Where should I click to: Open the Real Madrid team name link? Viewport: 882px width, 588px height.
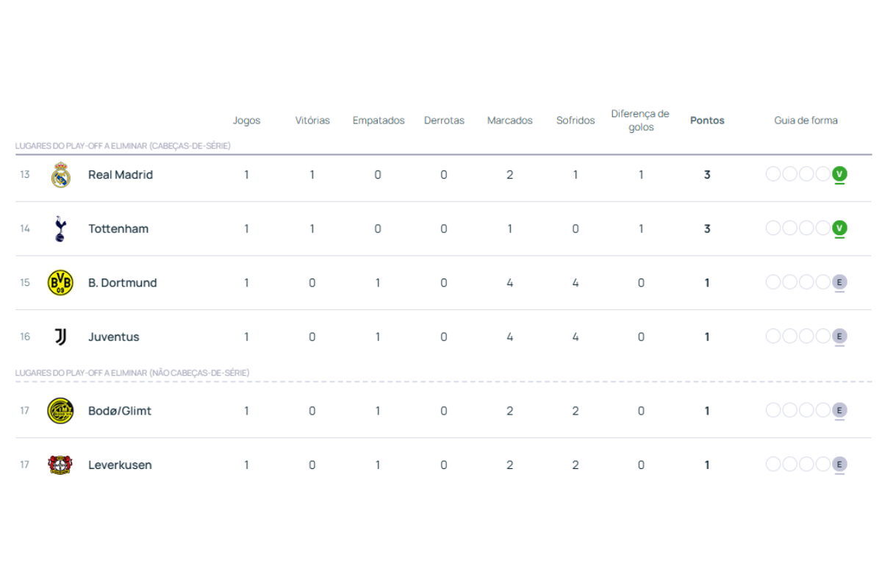(121, 175)
